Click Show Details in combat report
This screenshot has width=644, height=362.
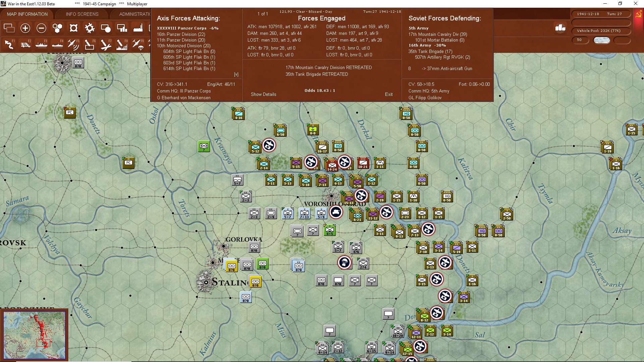pos(264,95)
